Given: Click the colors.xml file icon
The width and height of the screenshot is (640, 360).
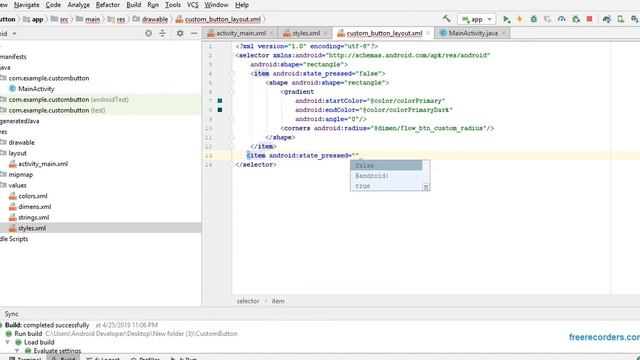Looking at the screenshot, I should coord(13,196).
